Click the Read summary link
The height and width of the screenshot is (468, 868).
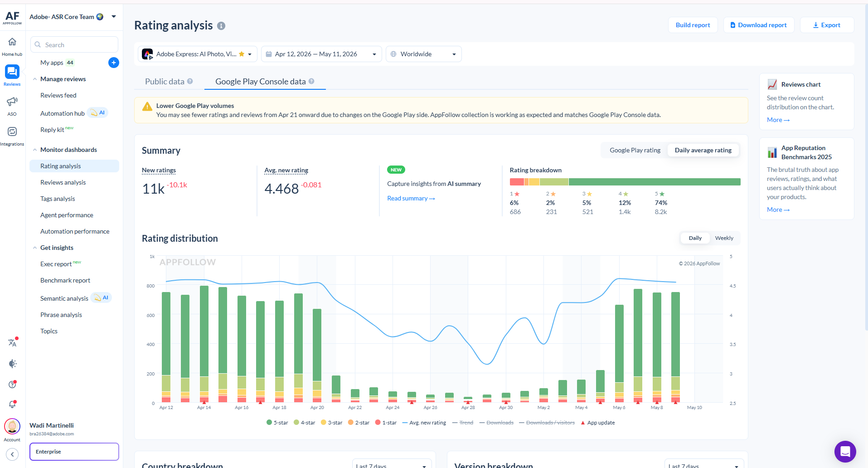pos(411,198)
